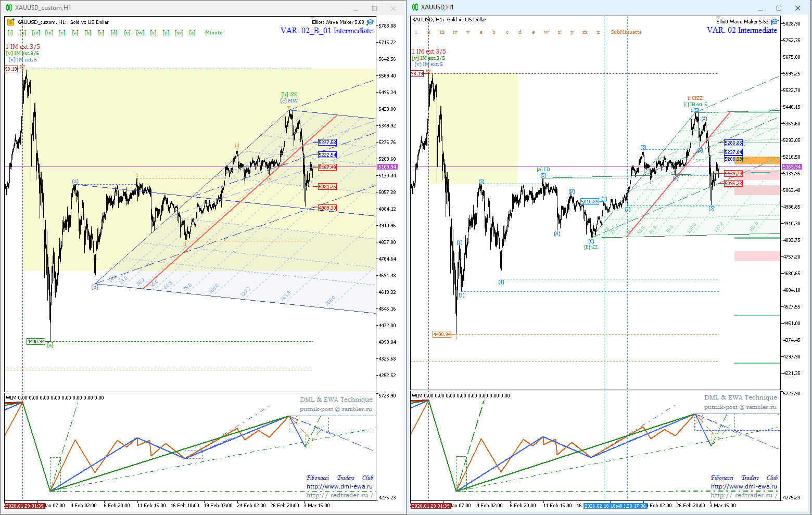This screenshot has width=812, height=515.
Task: Click the red 2026.01.29 01:39 date marker, left chart
Action: point(24,506)
